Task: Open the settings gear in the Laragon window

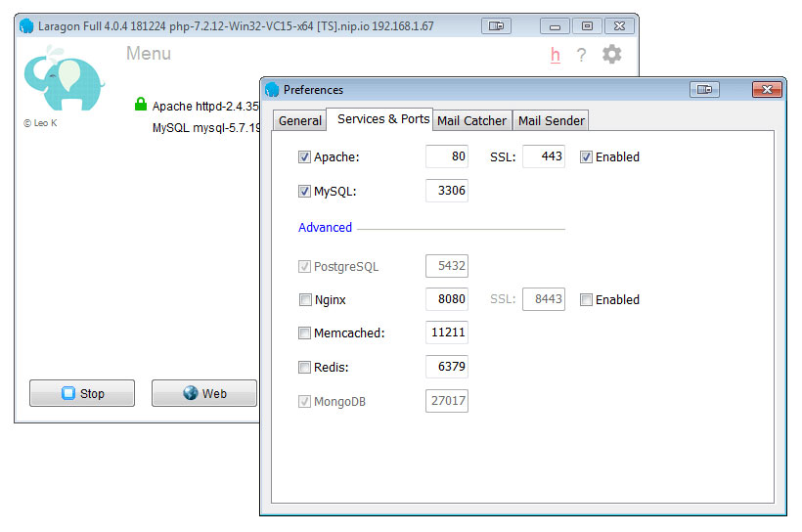Action: point(611,54)
